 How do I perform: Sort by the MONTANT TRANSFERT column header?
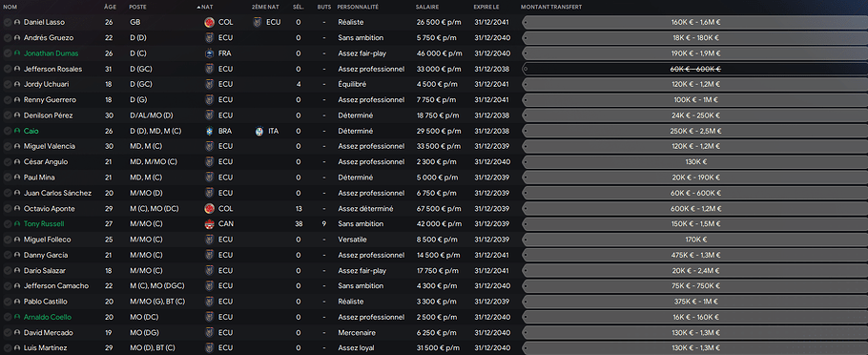551,8
